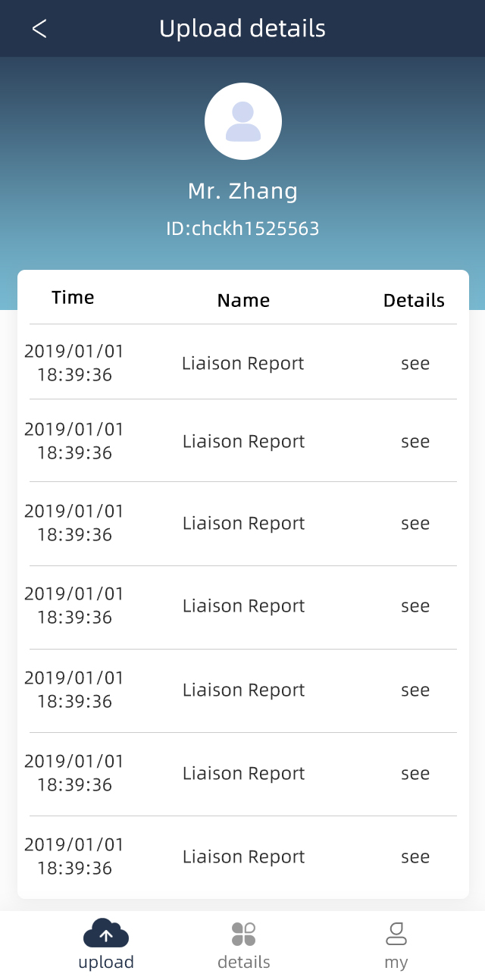
Task: Switch to the upload tab label
Action: click(106, 962)
